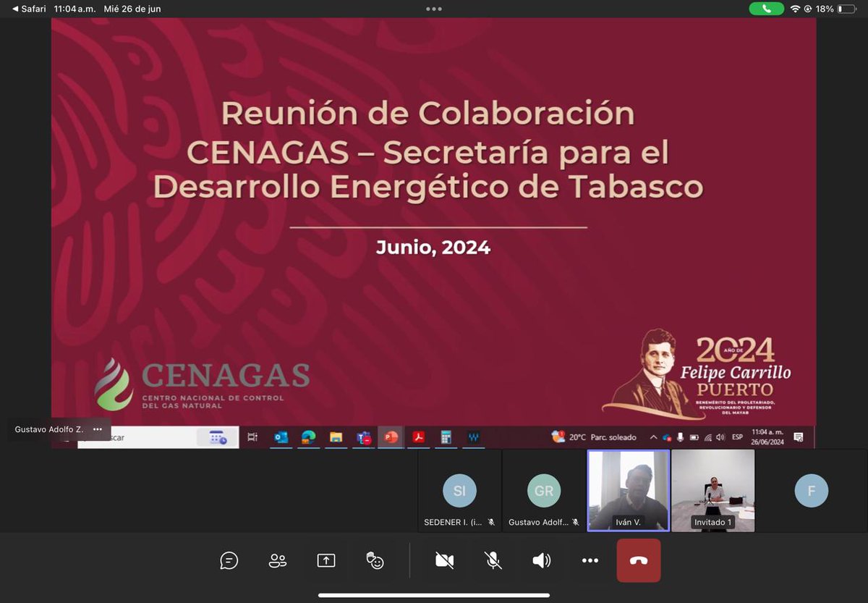Screen dimensions: 868x603
Task: Click the shared taskbar clock 26/06/2024
Action: pos(767,437)
